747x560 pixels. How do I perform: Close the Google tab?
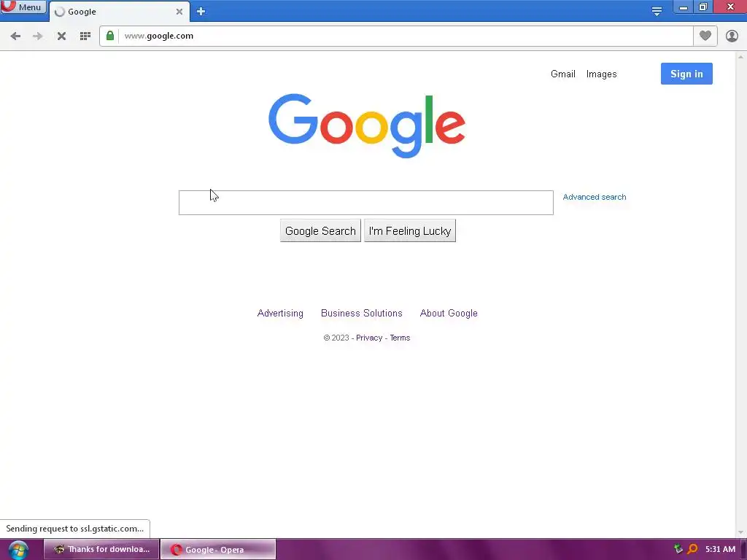179,12
